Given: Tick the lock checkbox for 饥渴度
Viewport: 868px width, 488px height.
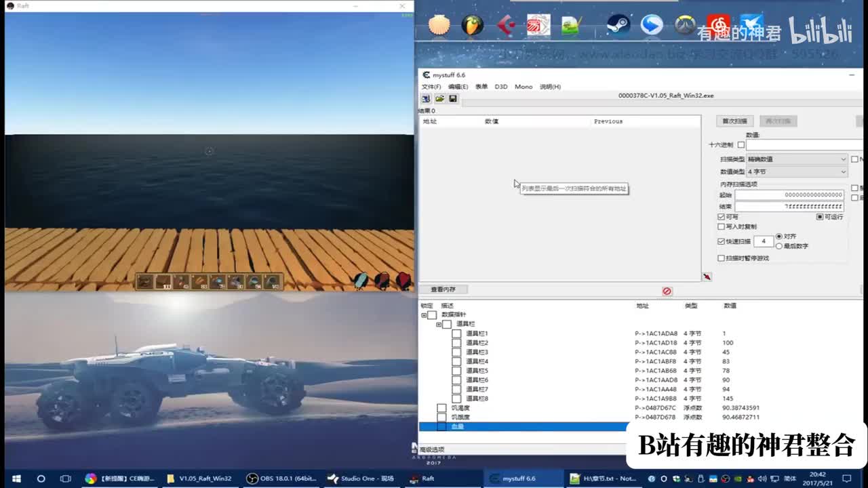Looking at the screenshot, I should 441,408.
